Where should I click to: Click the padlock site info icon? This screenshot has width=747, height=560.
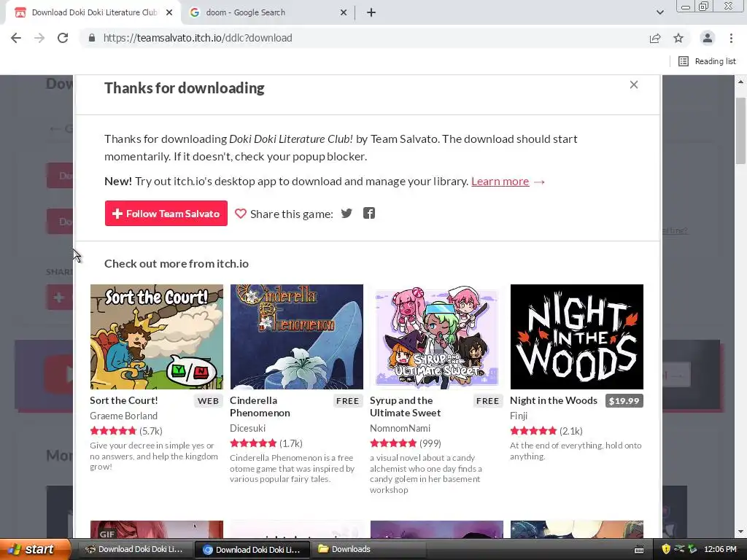click(x=92, y=38)
